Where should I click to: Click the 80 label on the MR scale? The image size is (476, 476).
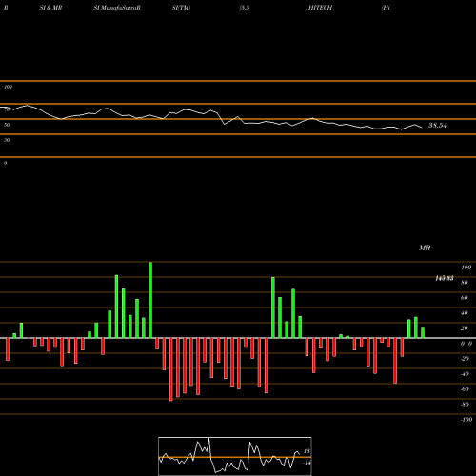click(x=465, y=283)
